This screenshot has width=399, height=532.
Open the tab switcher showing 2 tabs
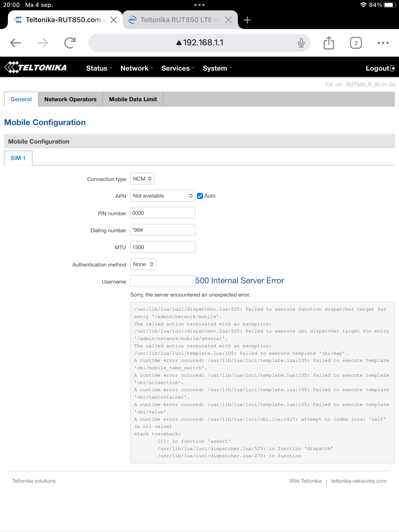click(356, 43)
